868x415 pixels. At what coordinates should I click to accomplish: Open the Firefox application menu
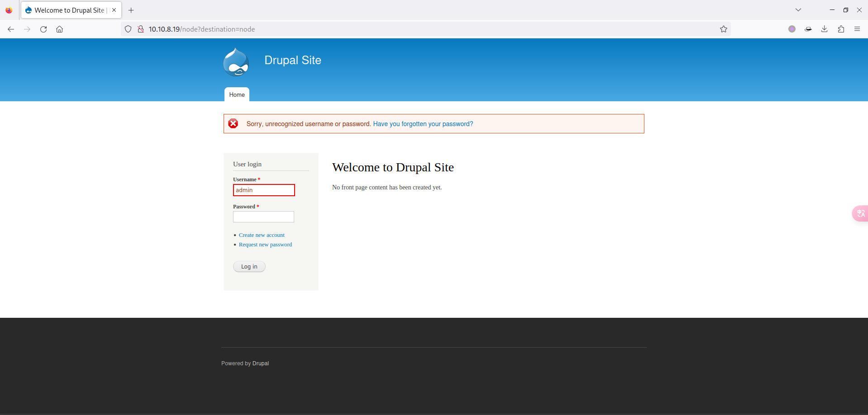(x=857, y=29)
